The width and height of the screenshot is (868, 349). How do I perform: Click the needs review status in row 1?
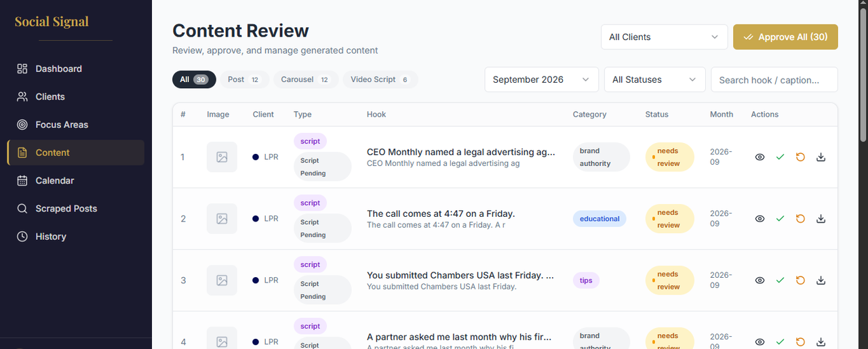tap(669, 157)
